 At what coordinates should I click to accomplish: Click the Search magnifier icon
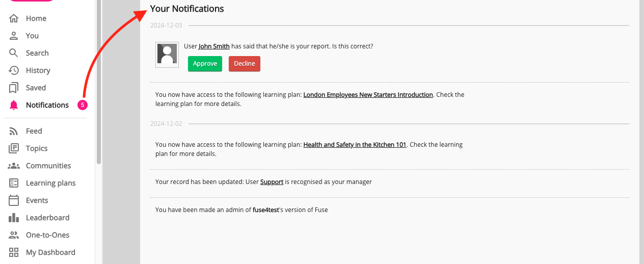coord(14,53)
